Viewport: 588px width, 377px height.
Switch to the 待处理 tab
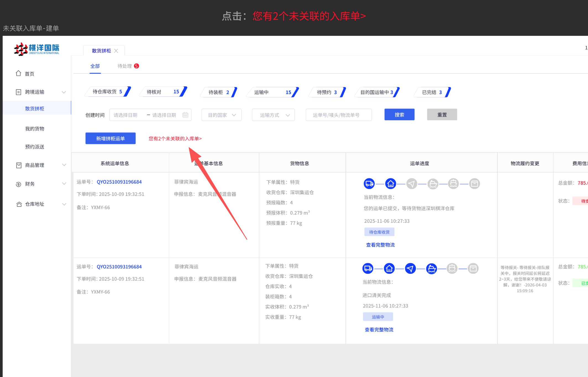125,66
